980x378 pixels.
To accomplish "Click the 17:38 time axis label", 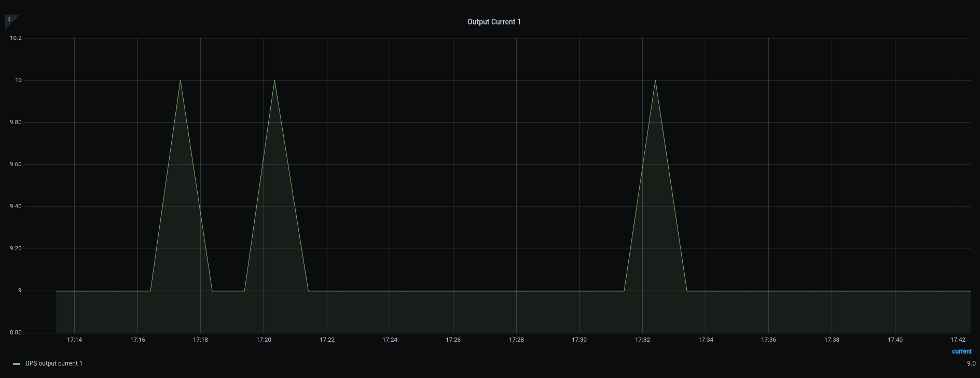I will [x=832, y=340].
